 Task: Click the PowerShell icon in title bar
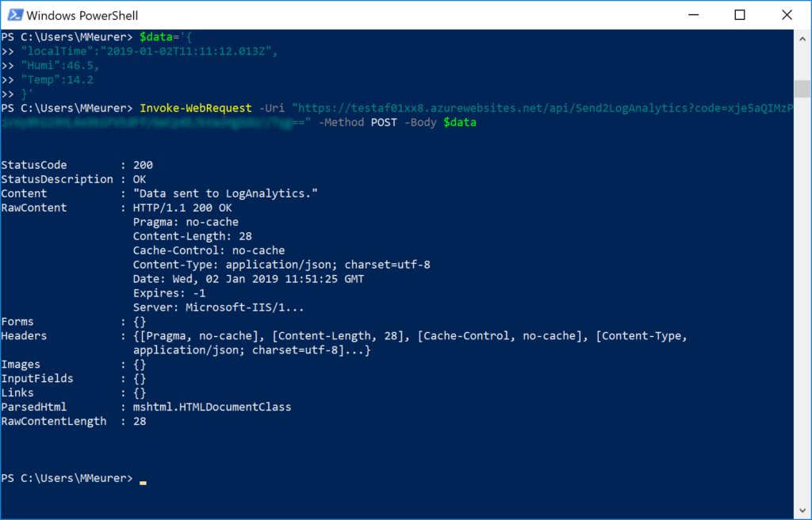point(15,15)
